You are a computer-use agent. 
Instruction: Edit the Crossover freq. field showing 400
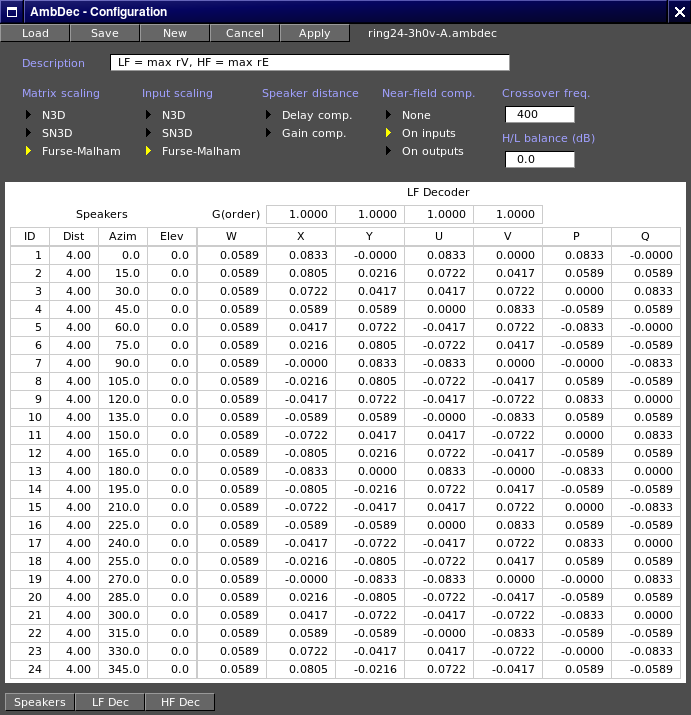pos(540,114)
